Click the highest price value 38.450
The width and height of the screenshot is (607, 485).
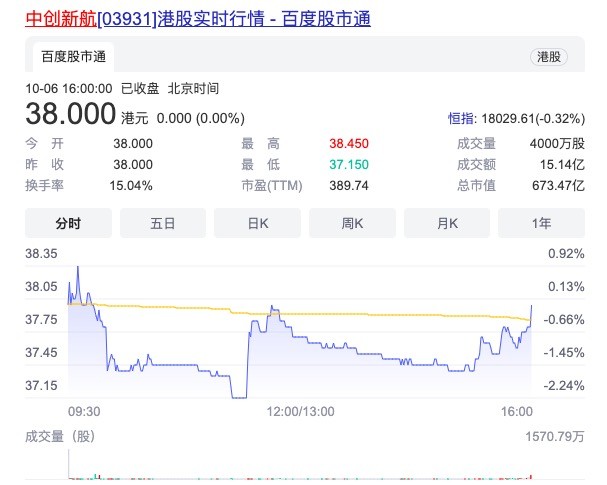pyautogui.click(x=349, y=144)
